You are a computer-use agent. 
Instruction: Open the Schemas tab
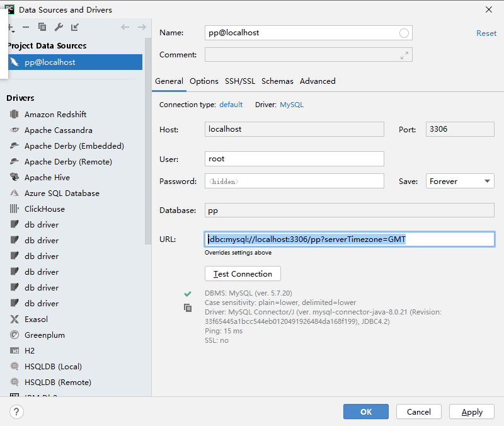click(x=277, y=81)
